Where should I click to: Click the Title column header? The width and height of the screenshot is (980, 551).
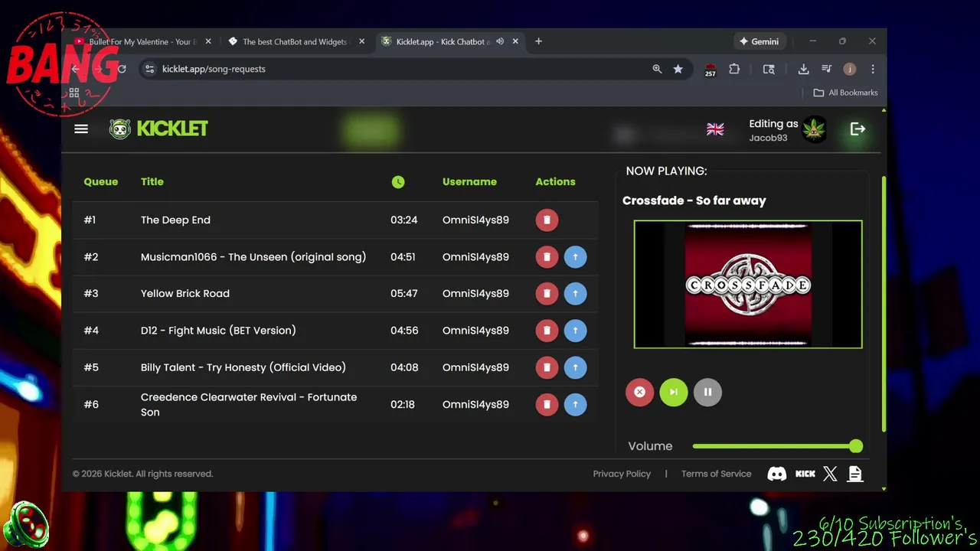[x=152, y=182]
